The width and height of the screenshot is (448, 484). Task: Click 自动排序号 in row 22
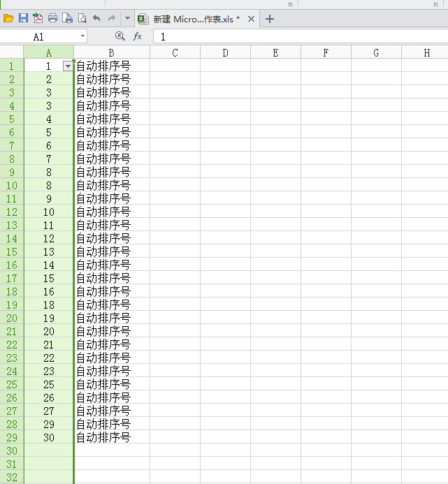point(103,345)
